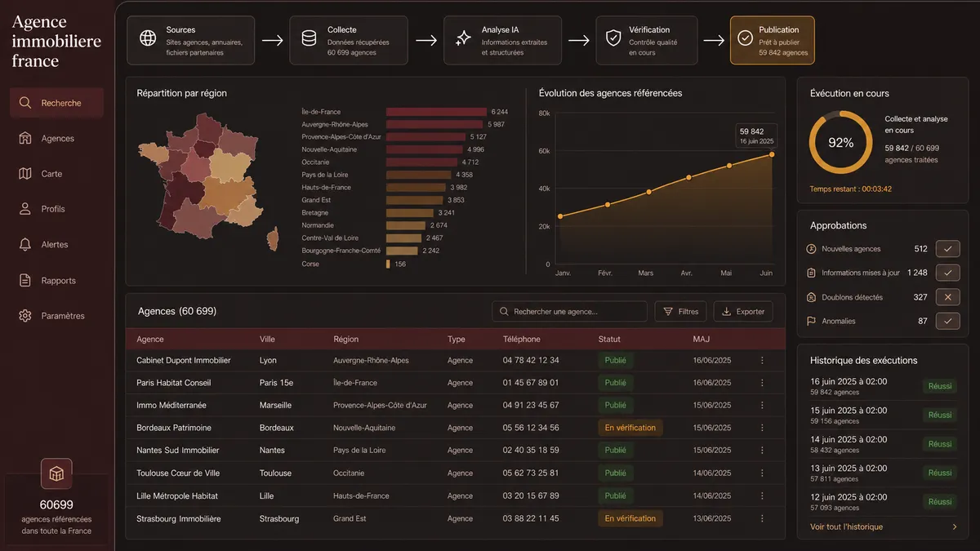Sort table by the Région column header
Screen dimensions: 980x551
click(345, 339)
